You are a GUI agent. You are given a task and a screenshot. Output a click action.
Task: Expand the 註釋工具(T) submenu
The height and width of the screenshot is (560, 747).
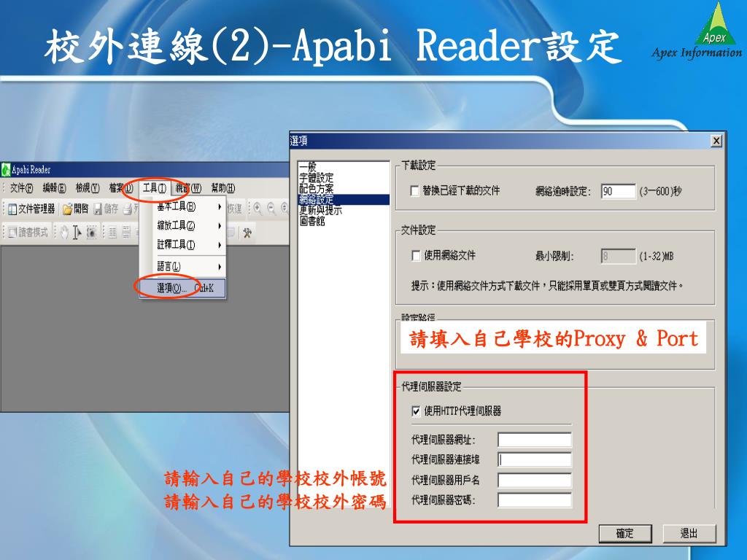(182, 245)
